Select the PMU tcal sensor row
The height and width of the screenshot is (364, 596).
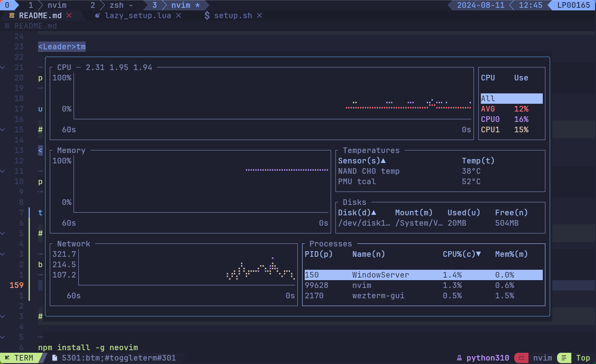(440, 182)
